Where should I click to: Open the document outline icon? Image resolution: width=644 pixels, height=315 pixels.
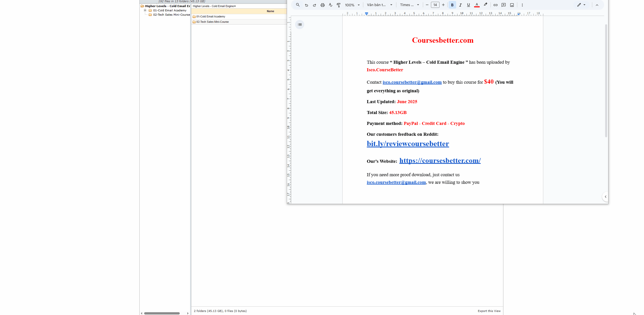[x=300, y=25]
